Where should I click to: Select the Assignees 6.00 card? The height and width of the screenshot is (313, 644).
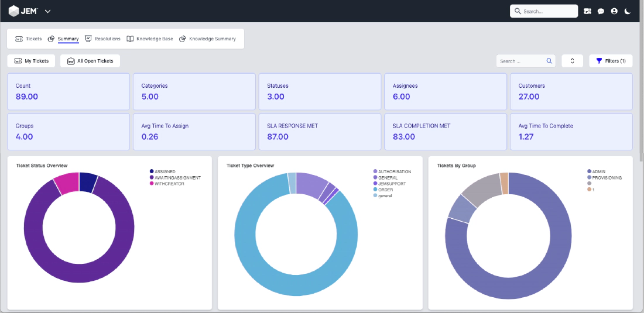[446, 91]
